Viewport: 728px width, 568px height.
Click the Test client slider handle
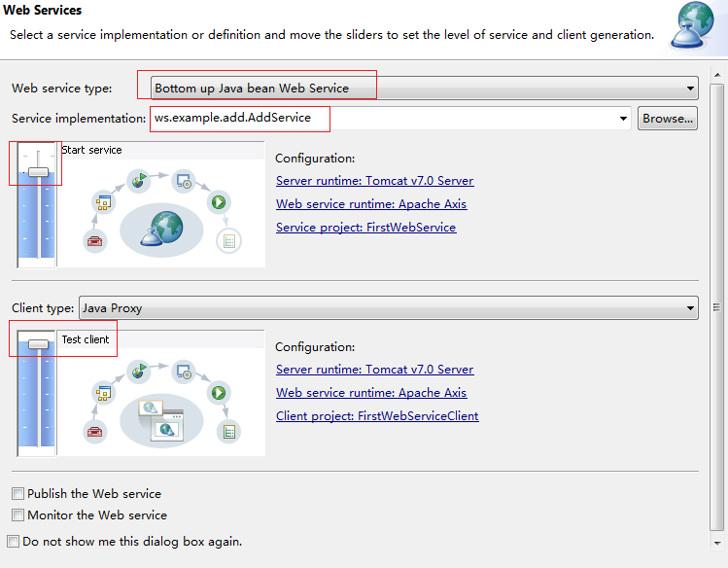pyautogui.click(x=38, y=344)
